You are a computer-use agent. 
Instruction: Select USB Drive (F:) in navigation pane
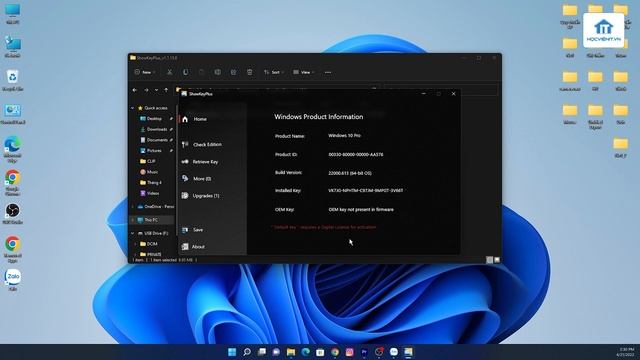click(x=156, y=233)
